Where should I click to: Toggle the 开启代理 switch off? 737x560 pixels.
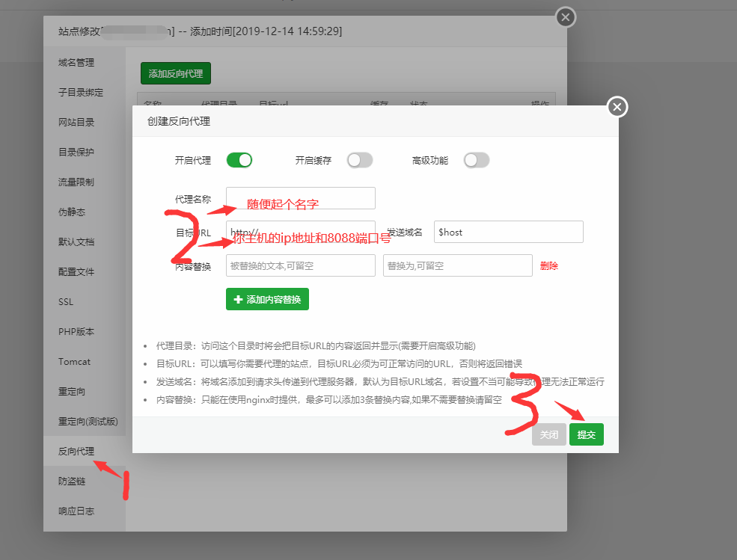click(239, 160)
